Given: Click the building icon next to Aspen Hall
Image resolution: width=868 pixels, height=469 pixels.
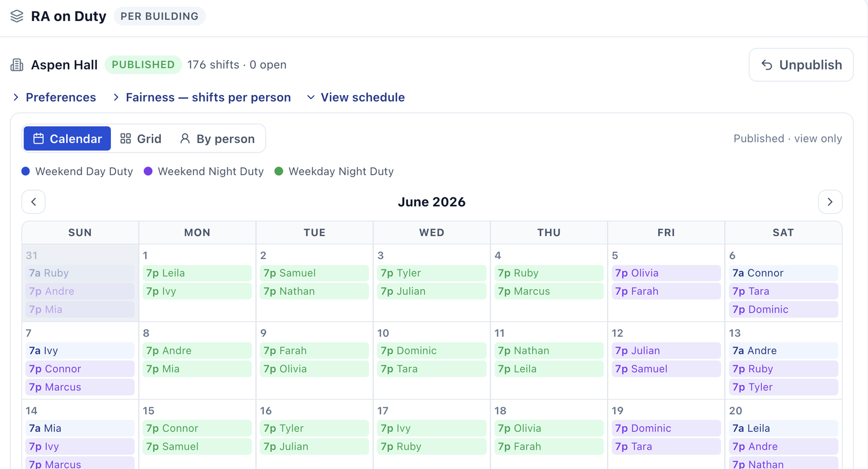Looking at the screenshot, I should 17,65.
